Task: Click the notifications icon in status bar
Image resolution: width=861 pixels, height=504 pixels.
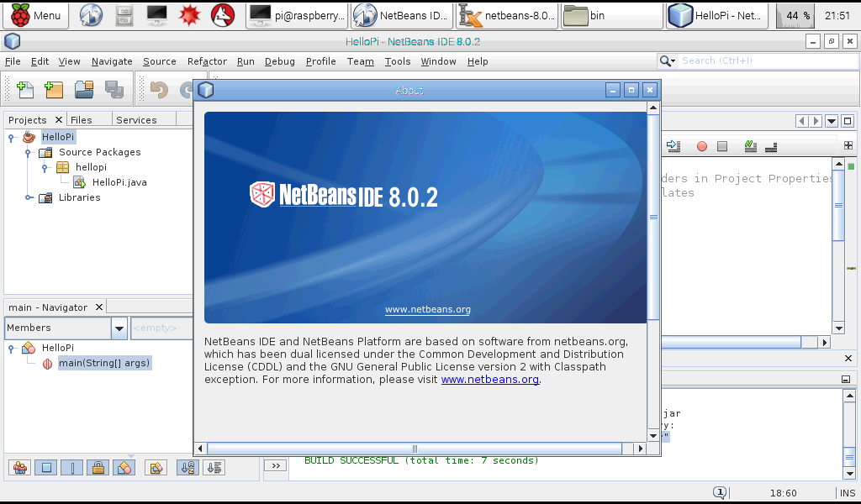Action: pyautogui.click(x=720, y=492)
